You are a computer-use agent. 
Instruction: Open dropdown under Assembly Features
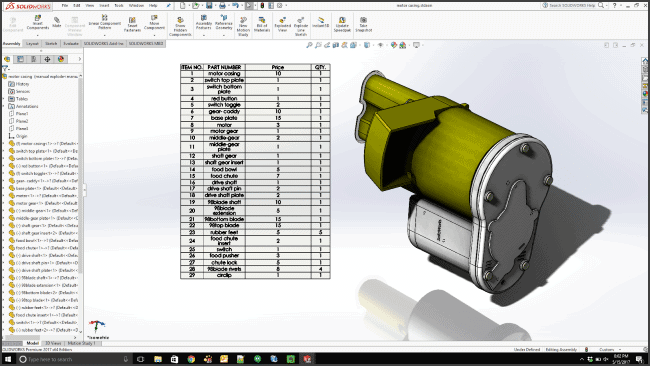[204, 35]
